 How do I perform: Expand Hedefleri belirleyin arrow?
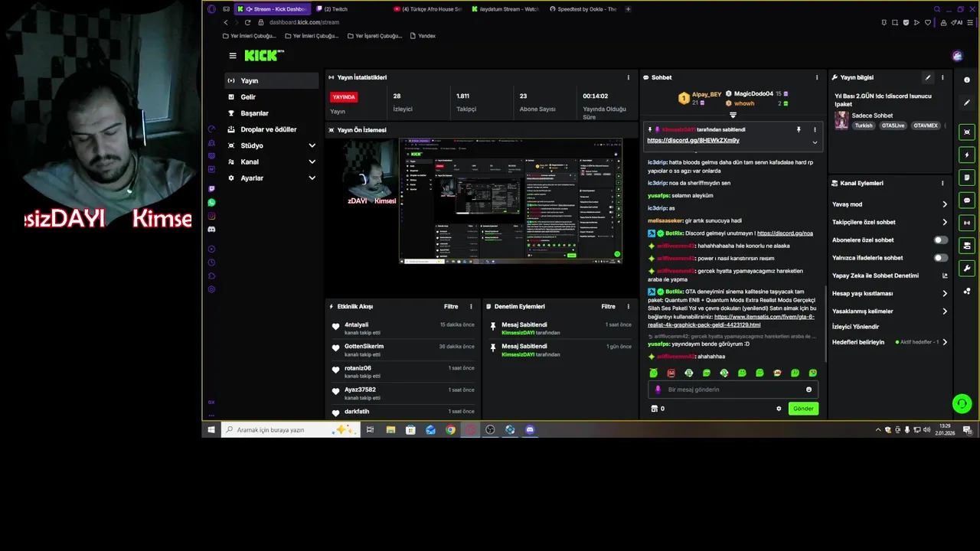coord(945,342)
